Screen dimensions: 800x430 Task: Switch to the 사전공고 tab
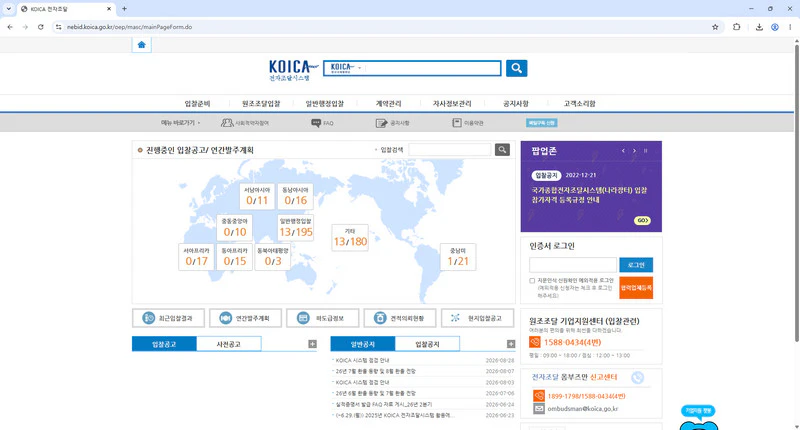(229, 344)
